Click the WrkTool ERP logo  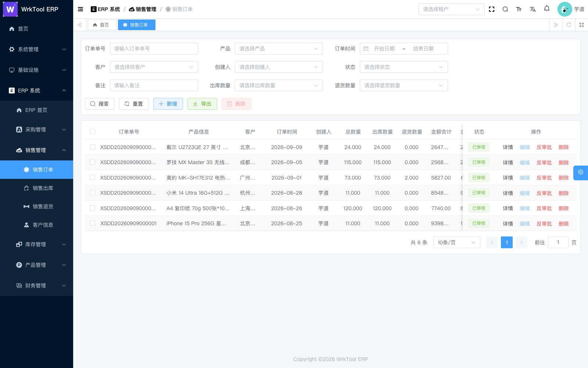point(10,9)
